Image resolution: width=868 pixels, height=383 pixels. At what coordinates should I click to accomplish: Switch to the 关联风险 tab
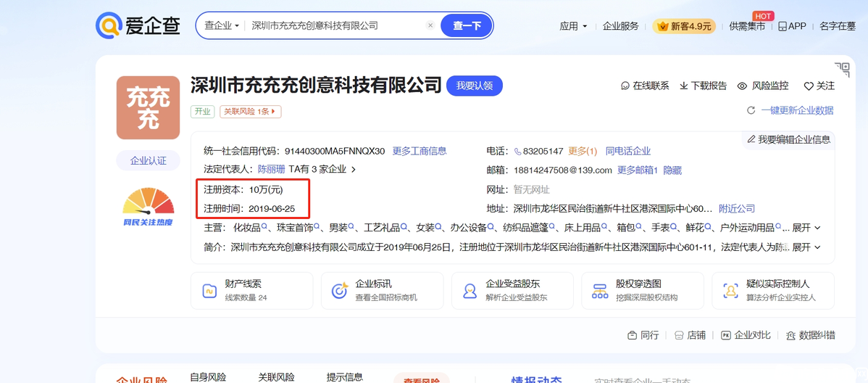click(276, 377)
